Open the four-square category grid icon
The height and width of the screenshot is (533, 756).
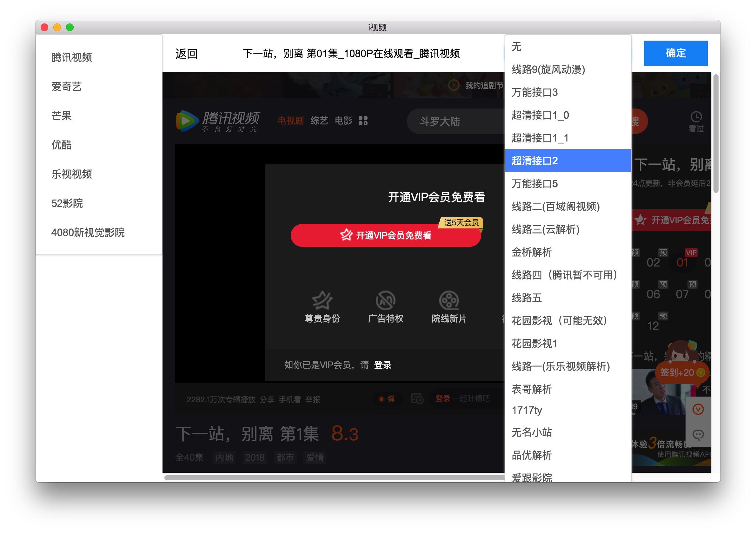tap(363, 121)
